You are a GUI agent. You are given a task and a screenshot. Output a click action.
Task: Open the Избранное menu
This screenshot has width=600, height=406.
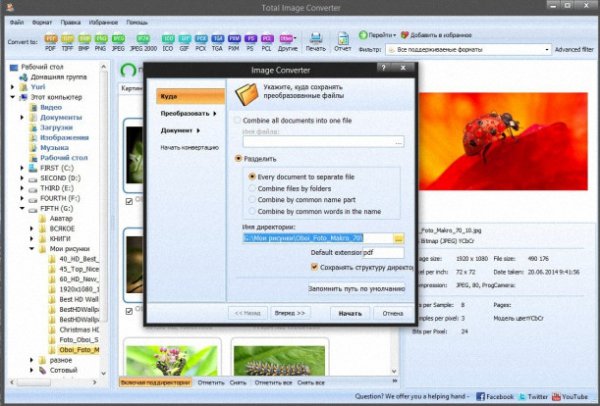click(x=103, y=22)
